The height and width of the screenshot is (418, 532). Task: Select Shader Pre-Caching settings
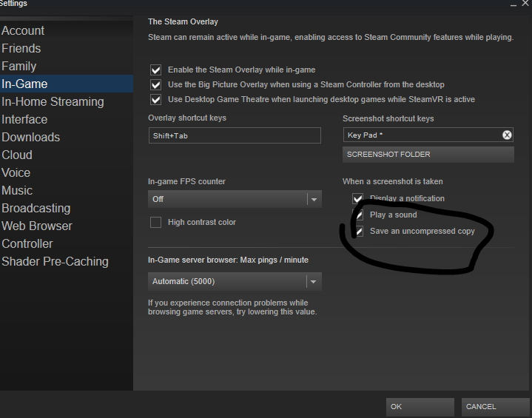pyautogui.click(x=67, y=261)
